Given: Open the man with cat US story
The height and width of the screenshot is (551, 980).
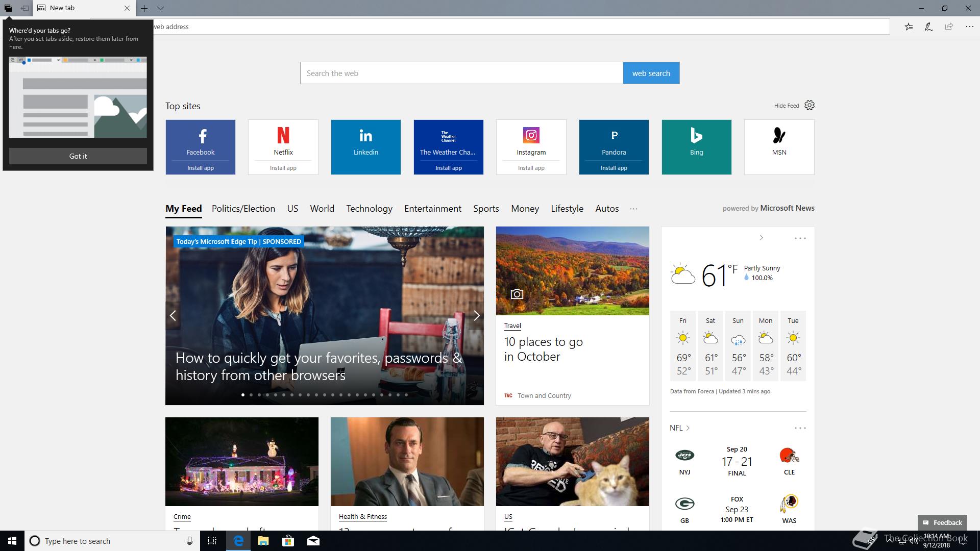Looking at the screenshot, I should (x=573, y=462).
